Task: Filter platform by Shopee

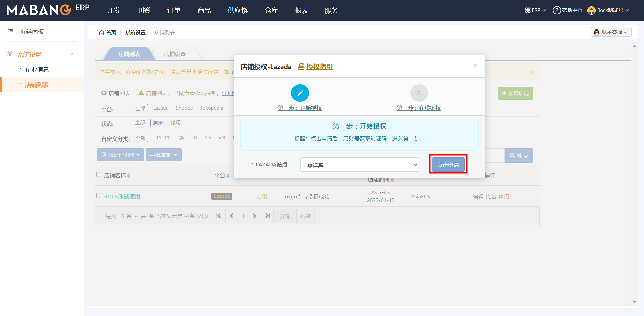Action: click(x=184, y=108)
